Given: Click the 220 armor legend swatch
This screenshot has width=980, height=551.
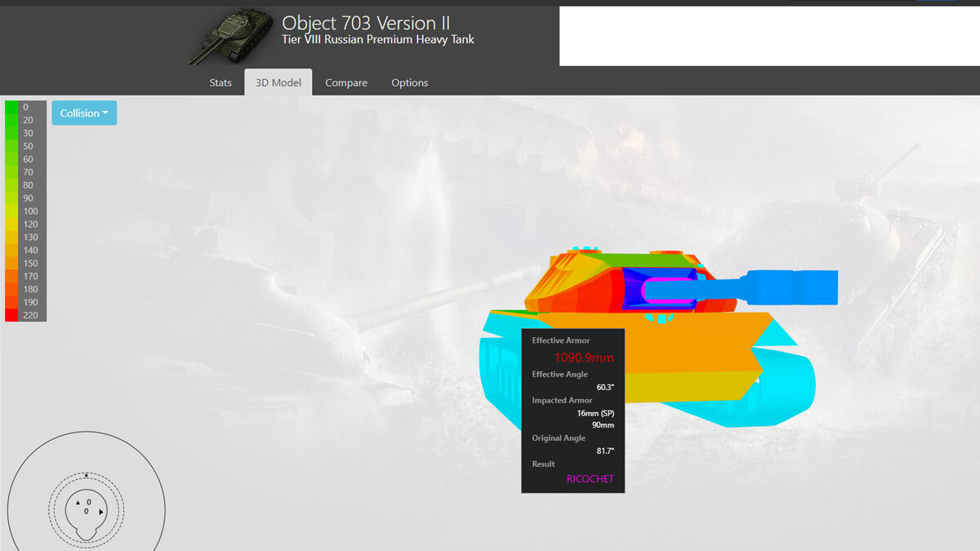Looking at the screenshot, I should point(11,315).
